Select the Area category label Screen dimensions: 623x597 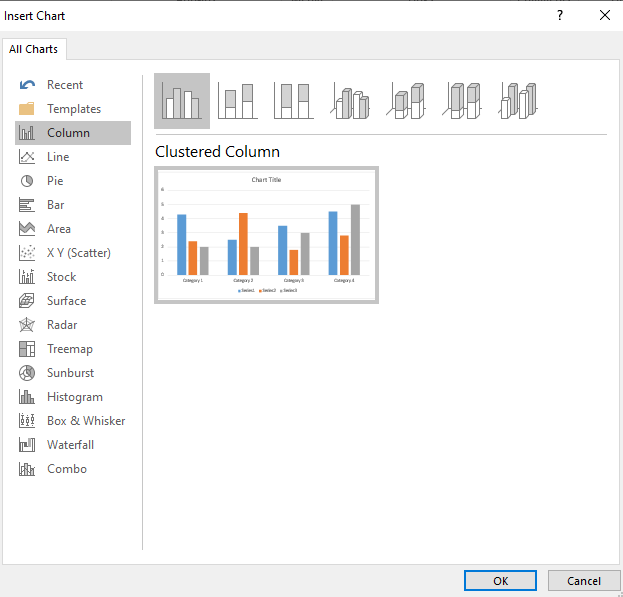pyautogui.click(x=59, y=229)
